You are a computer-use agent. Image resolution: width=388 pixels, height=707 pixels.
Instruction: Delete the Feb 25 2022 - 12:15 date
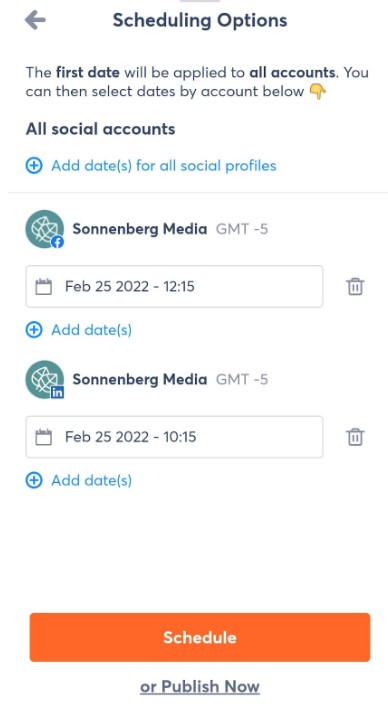(x=355, y=286)
